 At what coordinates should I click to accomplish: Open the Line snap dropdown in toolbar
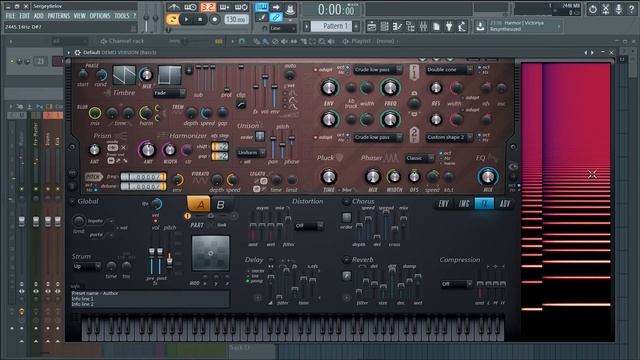(282, 28)
